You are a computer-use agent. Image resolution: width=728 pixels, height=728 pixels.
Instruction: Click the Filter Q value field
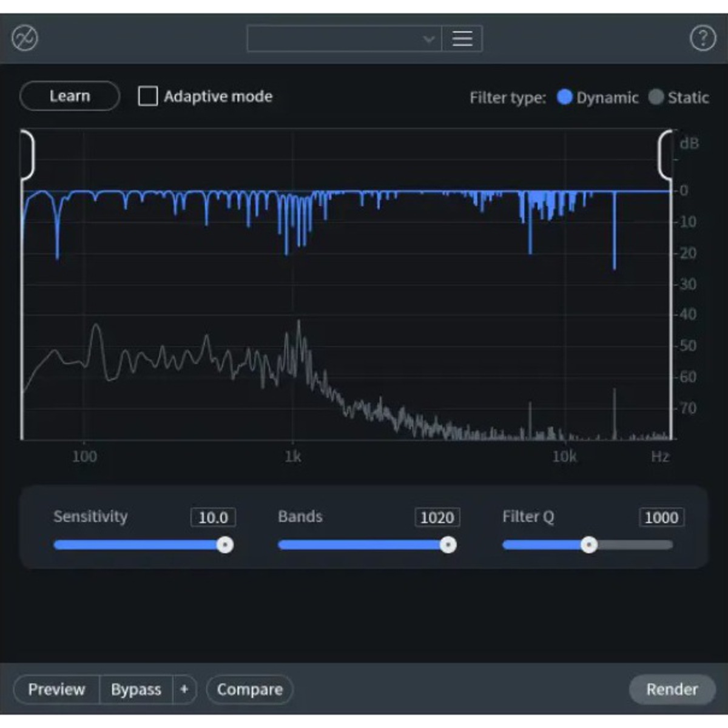tap(661, 517)
